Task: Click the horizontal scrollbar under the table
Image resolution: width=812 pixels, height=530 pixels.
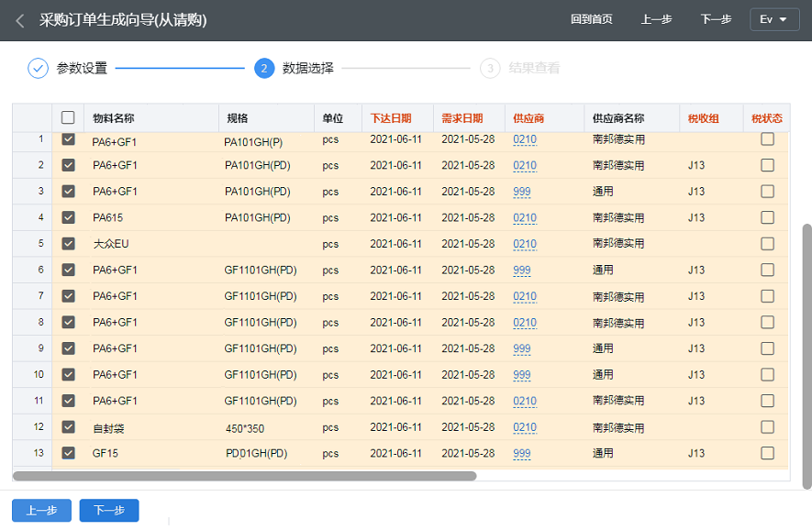Action: coord(245,476)
